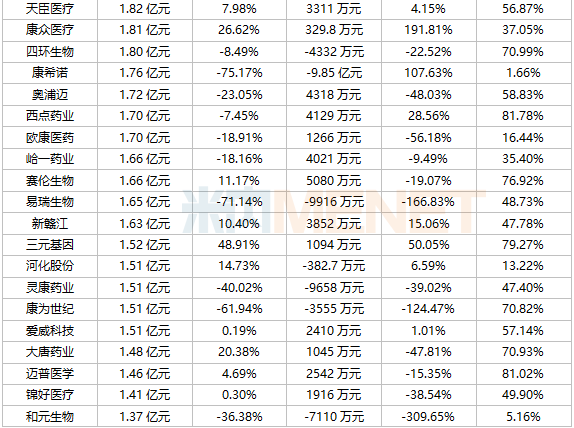
Task: Select the 康众医疗 row name
Action: (50, 30)
